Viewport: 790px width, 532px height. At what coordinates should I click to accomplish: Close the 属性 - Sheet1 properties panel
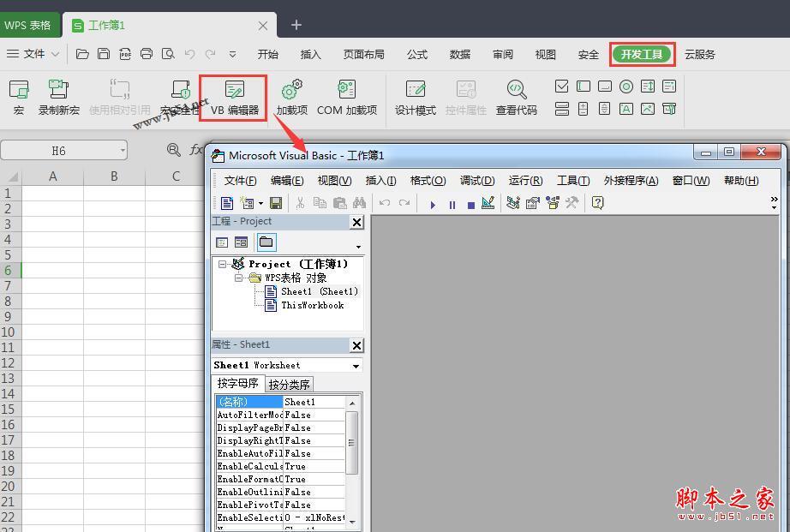pyautogui.click(x=356, y=345)
